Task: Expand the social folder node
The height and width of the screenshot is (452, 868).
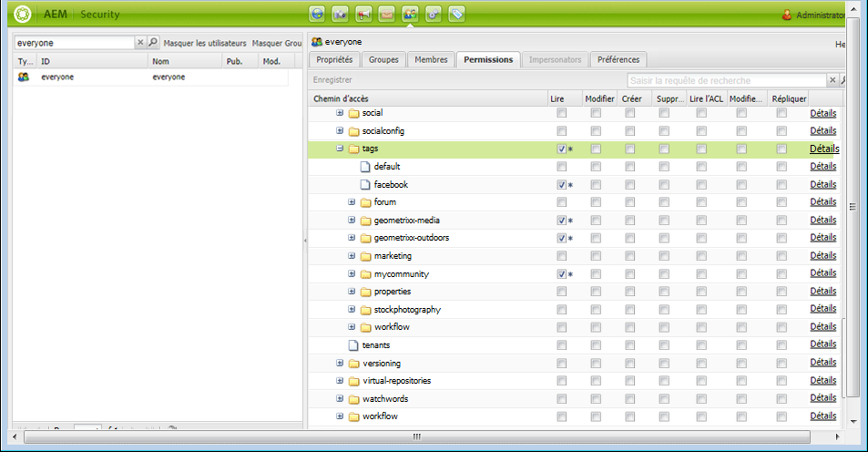Action: [x=340, y=112]
